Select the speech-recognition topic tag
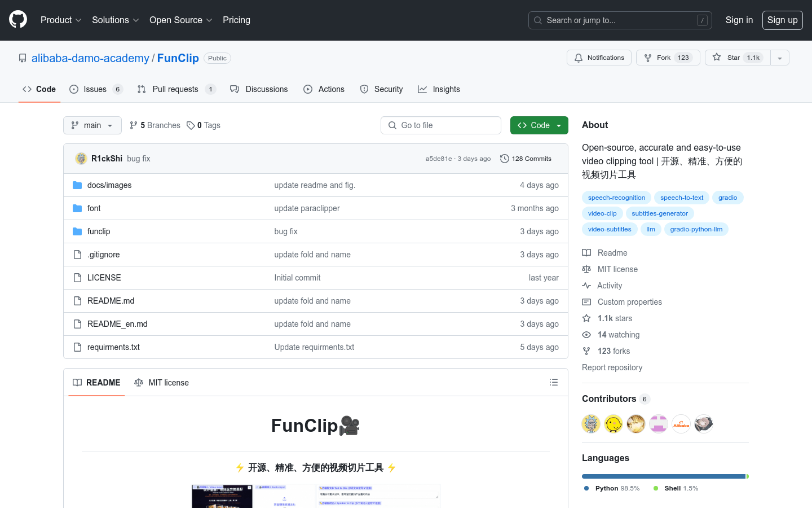 pos(616,198)
